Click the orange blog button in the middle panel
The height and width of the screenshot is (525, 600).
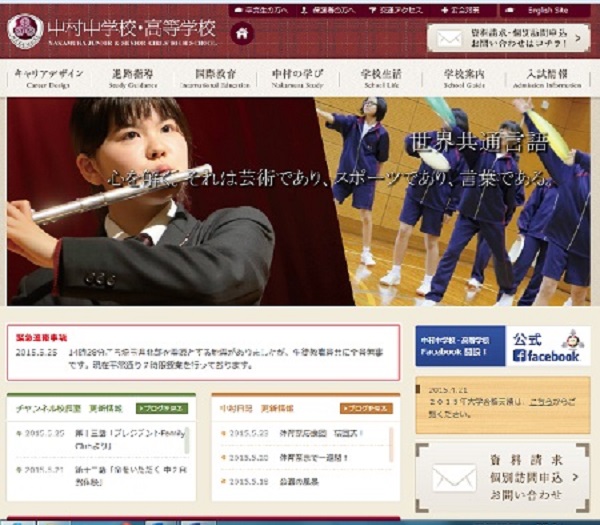366,408
